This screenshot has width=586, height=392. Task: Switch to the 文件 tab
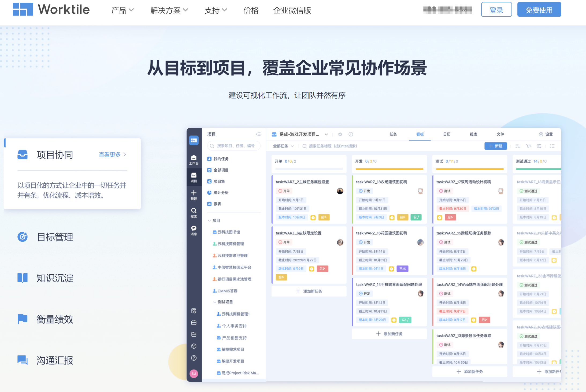(x=500, y=134)
